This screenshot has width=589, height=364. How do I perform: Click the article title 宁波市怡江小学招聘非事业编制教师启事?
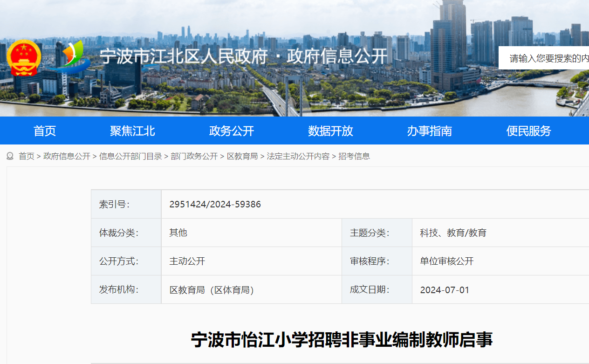coord(342,340)
